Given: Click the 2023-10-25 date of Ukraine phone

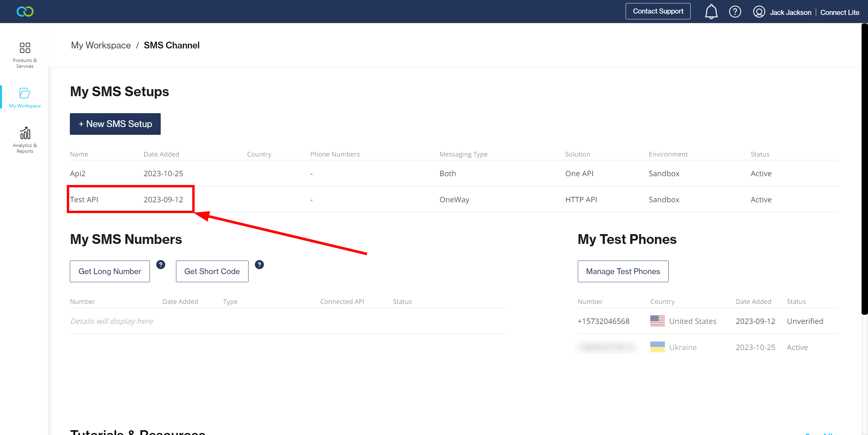Looking at the screenshot, I should [755, 347].
